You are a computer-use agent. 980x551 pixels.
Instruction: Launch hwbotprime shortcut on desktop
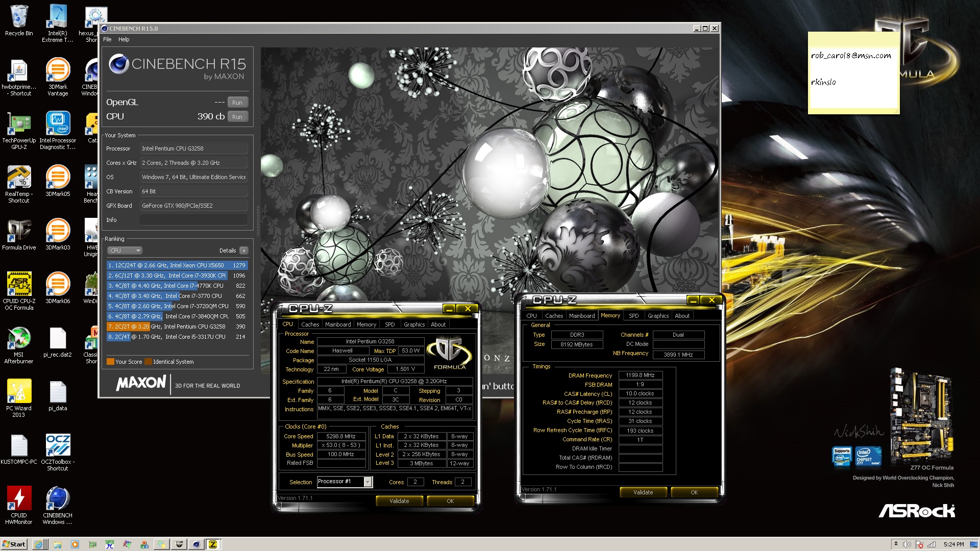click(19, 77)
